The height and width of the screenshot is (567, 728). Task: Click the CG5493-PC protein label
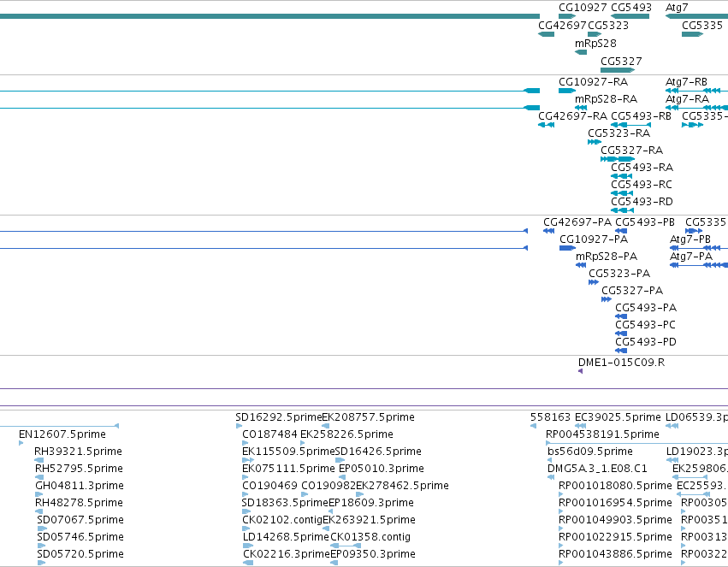point(645,325)
